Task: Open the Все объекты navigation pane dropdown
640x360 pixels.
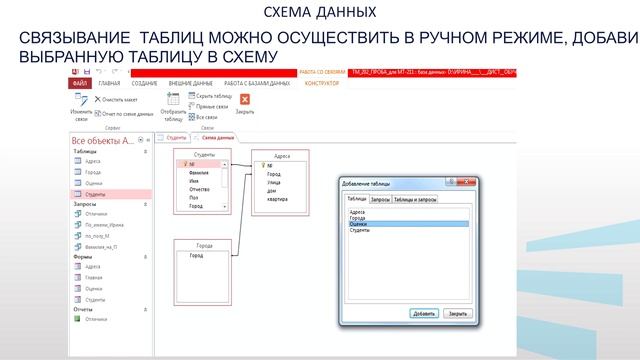Action: click(140, 140)
